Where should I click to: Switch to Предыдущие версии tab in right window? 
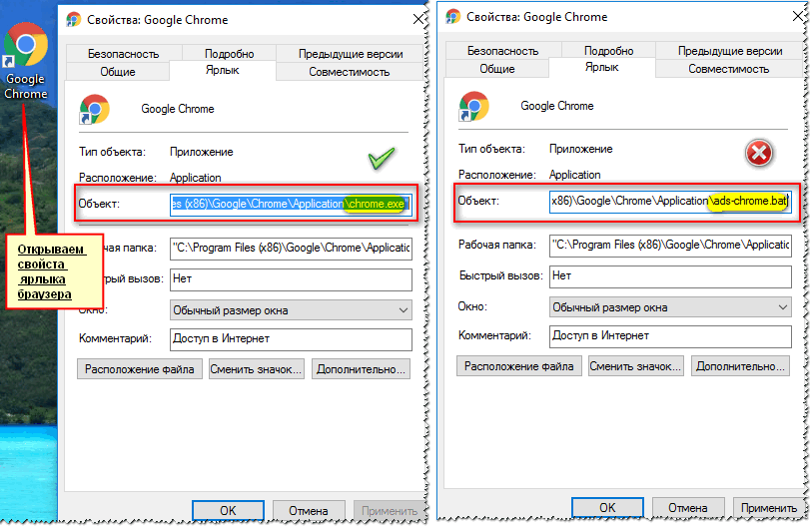click(x=730, y=51)
